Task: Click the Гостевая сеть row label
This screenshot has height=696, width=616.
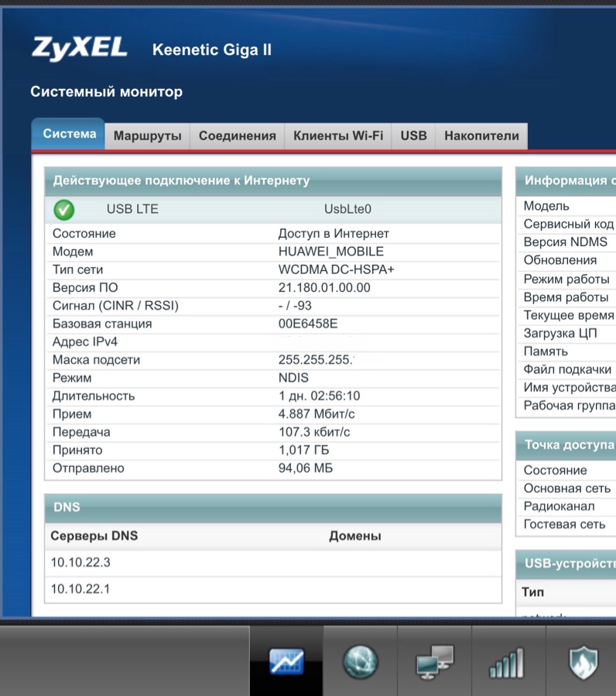Action: pos(564,524)
